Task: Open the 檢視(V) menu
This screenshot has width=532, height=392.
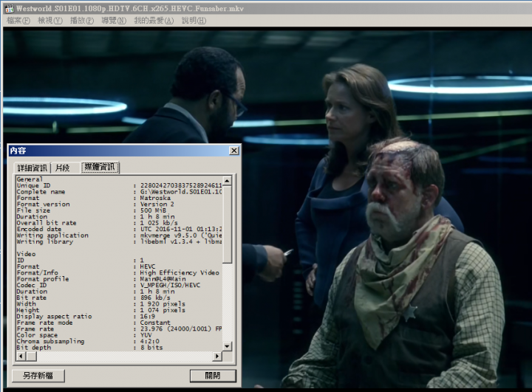Action: 50,21
